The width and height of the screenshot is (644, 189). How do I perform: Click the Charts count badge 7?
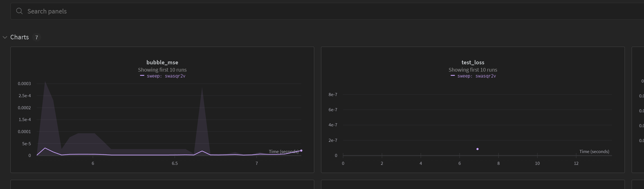coord(37,37)
